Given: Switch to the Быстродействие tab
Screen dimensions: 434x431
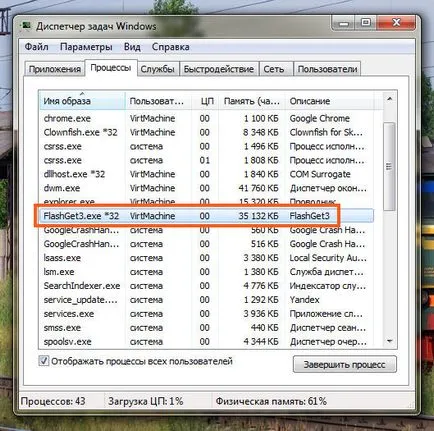Looking at the screenshot, I should pos(219,69).
